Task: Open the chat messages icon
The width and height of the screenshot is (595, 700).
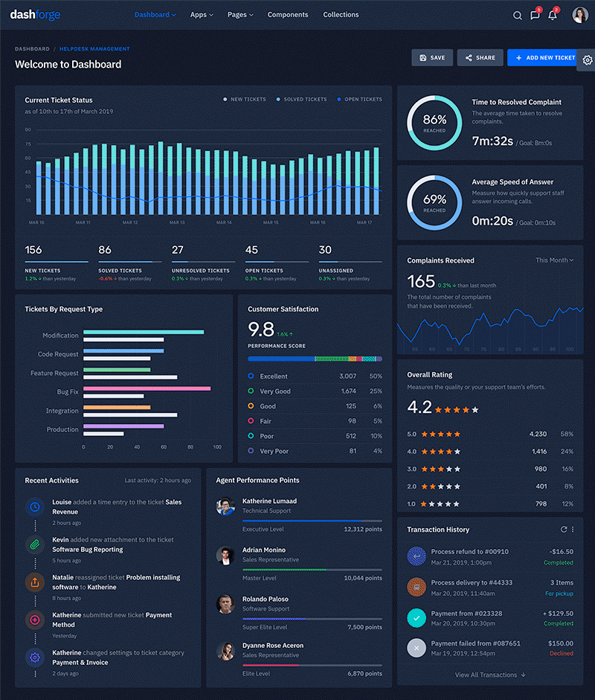Action: 535,15
